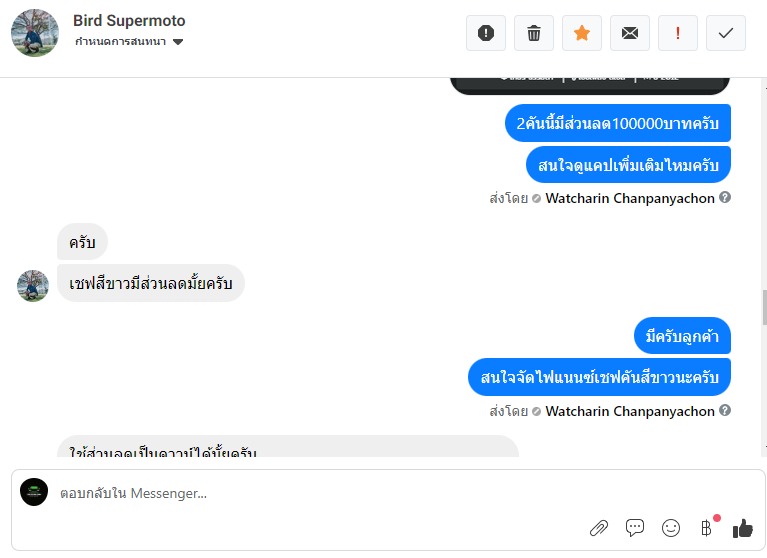
Task: Send a thumbs-up like
Action: [x=742, y=528]
